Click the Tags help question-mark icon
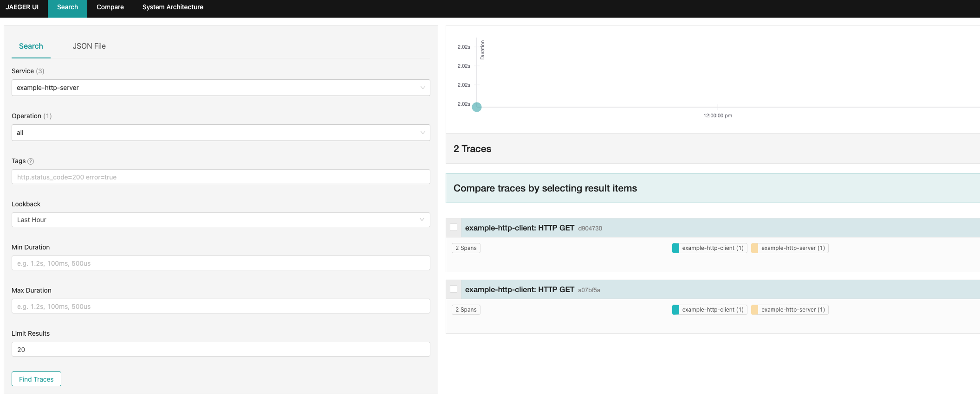Screen dimensions: 980x396 point(31,161)
